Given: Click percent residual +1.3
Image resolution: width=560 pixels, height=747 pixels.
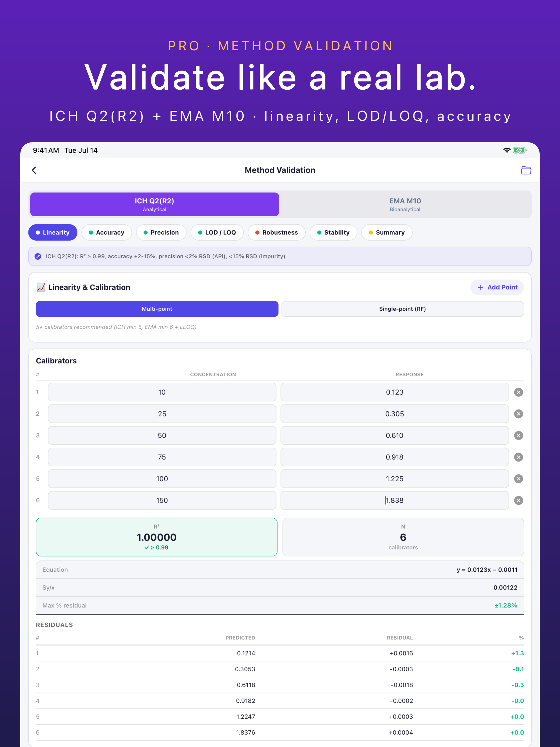Looking at the screenshot, I should (x=517, y=653).
